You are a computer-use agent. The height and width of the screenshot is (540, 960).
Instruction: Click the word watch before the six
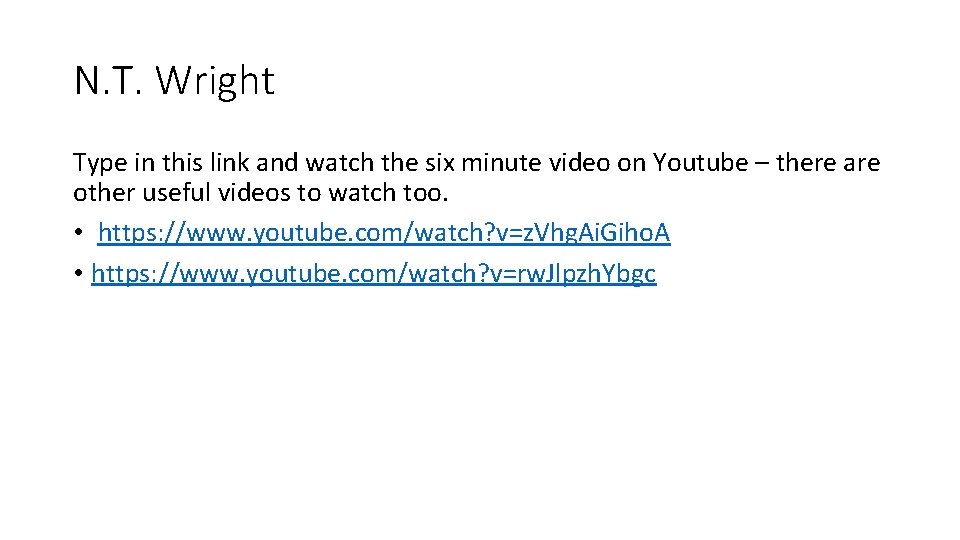(340, 163)
